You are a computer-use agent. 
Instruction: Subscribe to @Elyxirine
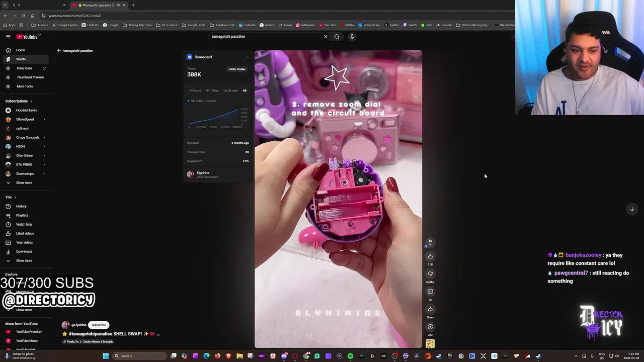(x=99, y=325)
